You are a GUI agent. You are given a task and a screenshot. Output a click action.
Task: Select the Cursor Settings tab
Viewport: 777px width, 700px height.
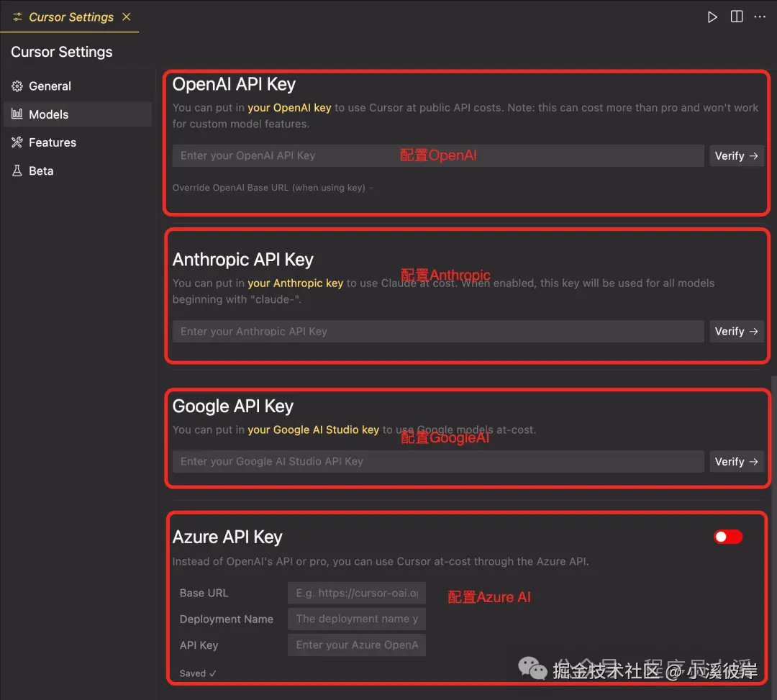[x=69, y=17]
